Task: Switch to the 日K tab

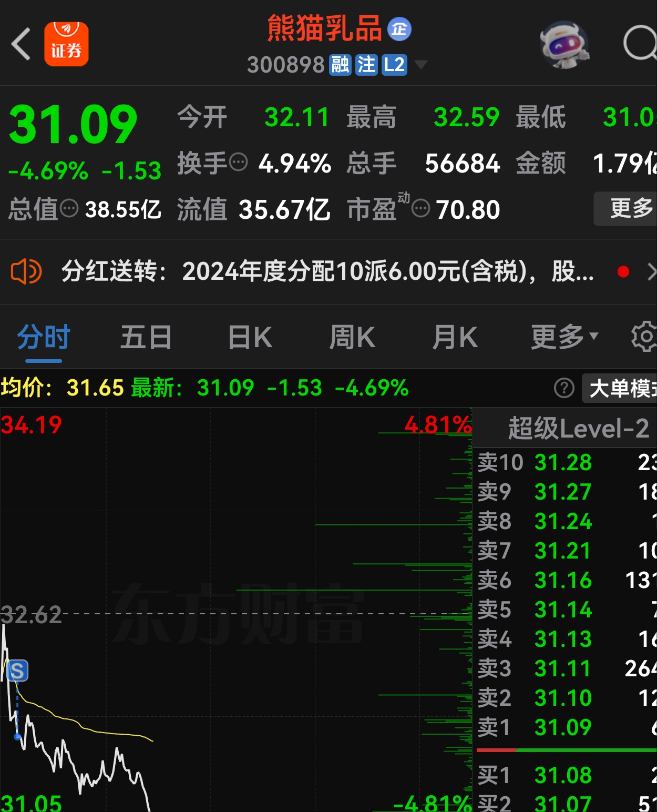Action: click(x=250, y=338)
